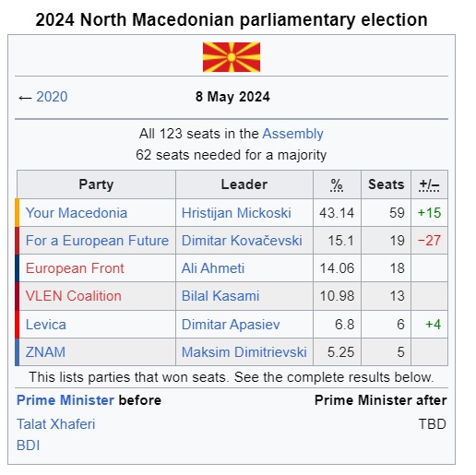The image size is (476, 475).
Task: Open the BDI party link
Action: pyautogui.click(x=28, y=445)
